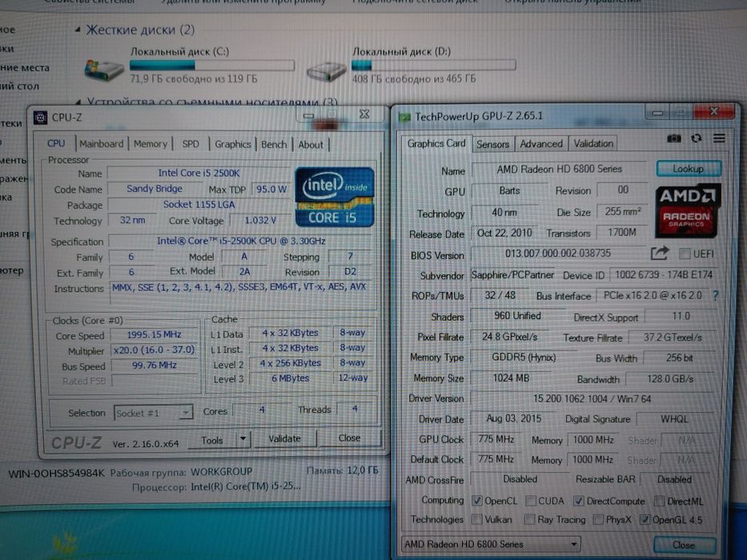Image resolution: width=747 pixels, height=560 pixels.
Task: Click the GPU Name field in GPU-Z
Action: pyautogui.click(x=560, y=169)
